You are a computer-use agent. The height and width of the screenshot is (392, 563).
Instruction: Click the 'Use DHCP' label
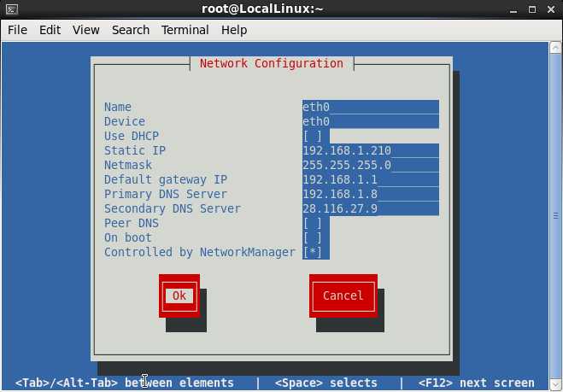coord(132,136)
